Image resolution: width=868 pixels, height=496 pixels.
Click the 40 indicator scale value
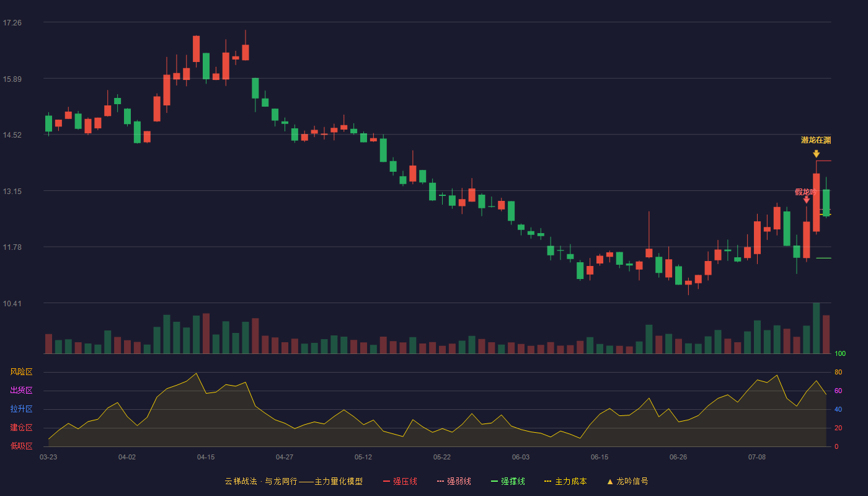click(x=838, y=409)
